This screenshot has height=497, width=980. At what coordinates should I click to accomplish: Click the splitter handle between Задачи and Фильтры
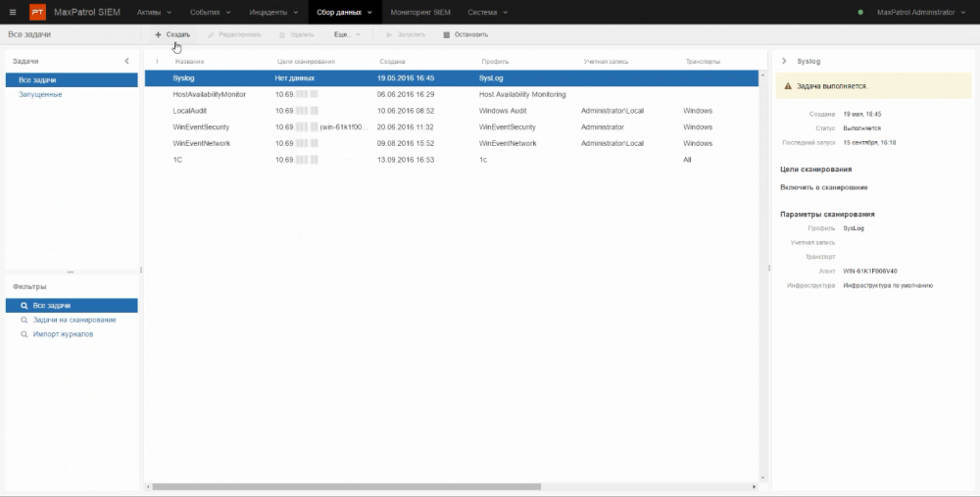click(x=70, y=272)
